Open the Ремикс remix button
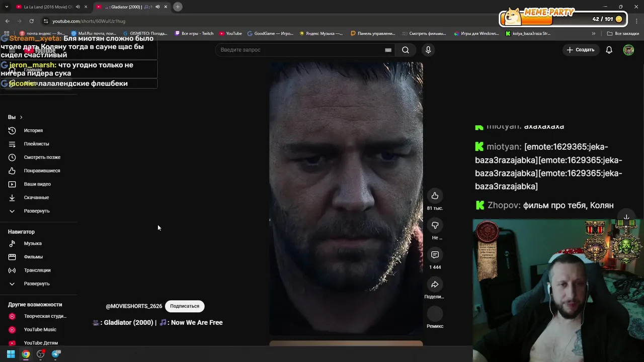This screenshot has width=644, height=362. click(435, 314)
